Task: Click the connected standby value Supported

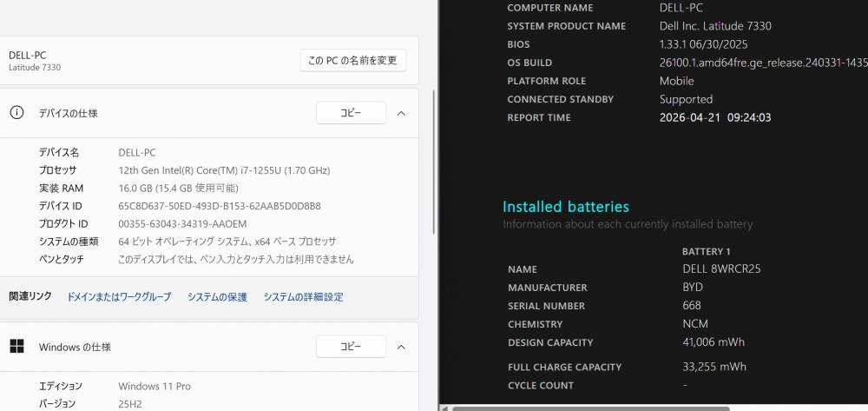Action: coord(686,99)
